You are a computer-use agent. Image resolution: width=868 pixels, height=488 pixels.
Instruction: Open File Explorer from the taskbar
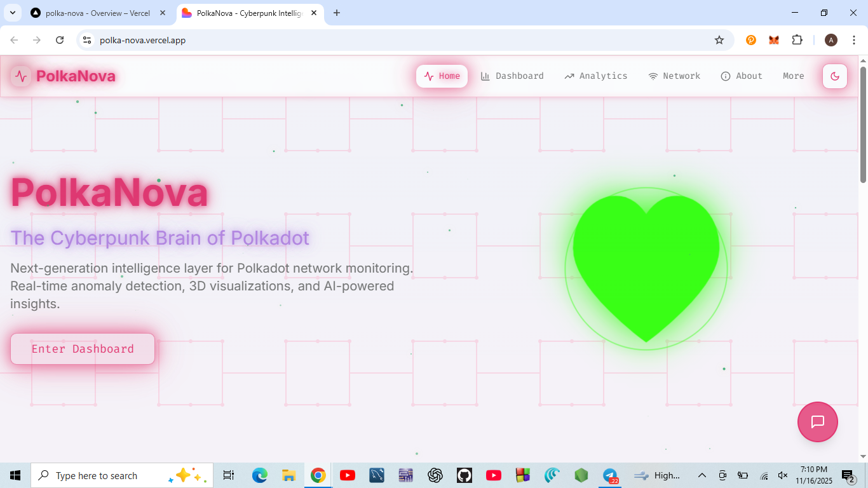(288, 475)
